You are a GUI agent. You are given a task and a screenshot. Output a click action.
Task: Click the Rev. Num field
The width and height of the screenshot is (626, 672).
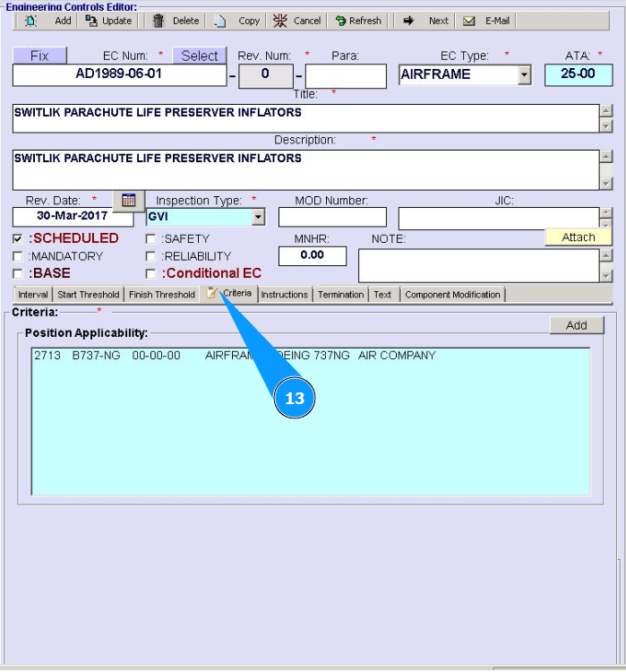tap(266, 76)
